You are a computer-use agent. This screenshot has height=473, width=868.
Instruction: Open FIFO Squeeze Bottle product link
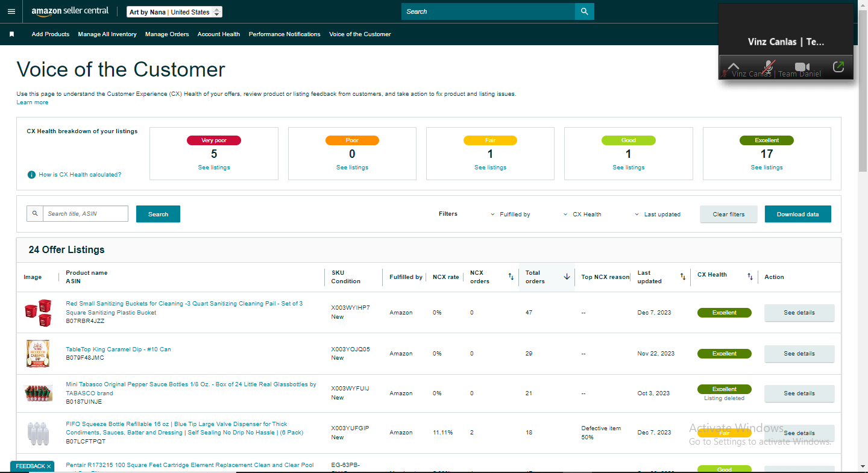184,428
